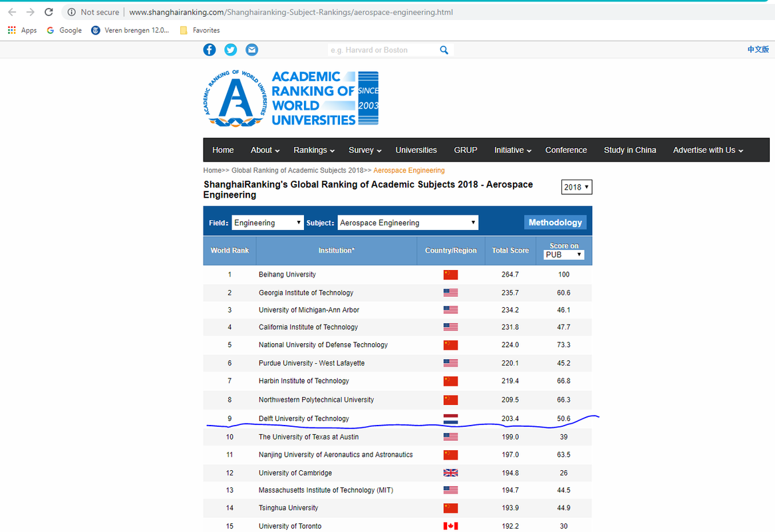This screenshot has height=532, width=775.
Task: Open the Favorites bookmark folder
Action: tap(200, 30)
